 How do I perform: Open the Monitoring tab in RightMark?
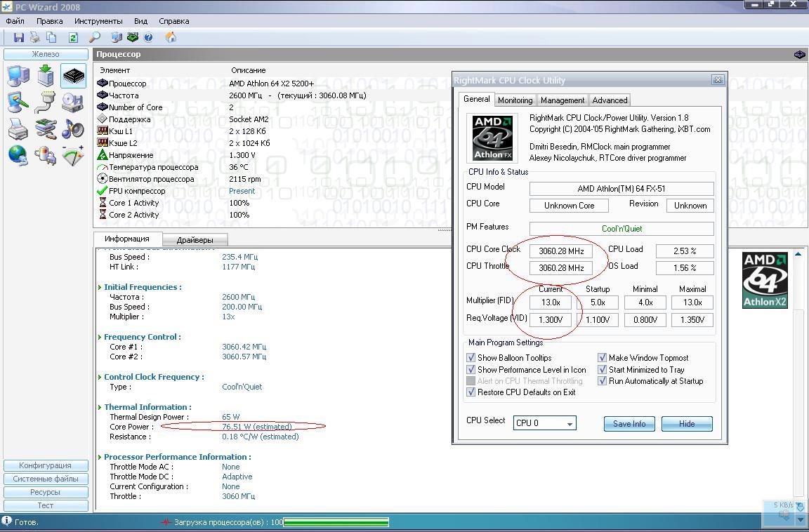point(515,100)
